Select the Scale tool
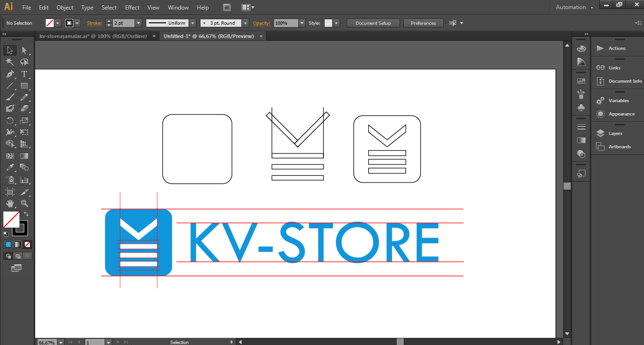Viewport: 644px width, 345px height. point(24,121)
